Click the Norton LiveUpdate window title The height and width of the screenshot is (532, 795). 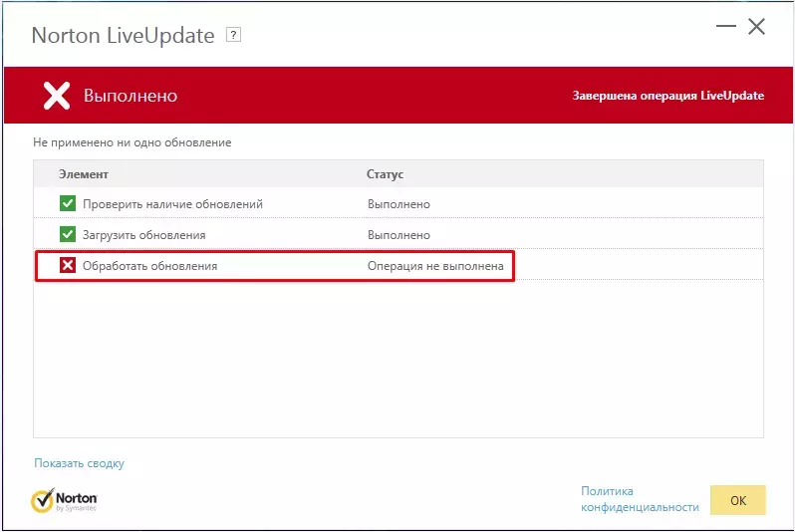123,36
